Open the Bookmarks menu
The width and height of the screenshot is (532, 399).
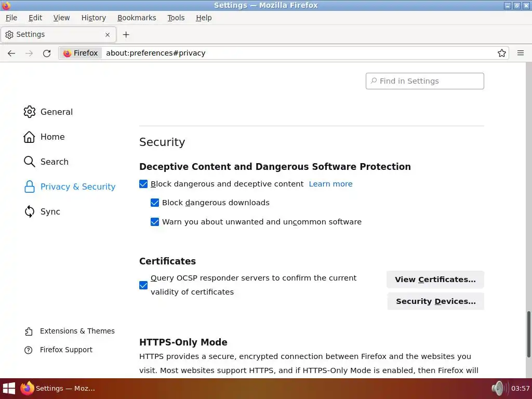tap(137, 18)
